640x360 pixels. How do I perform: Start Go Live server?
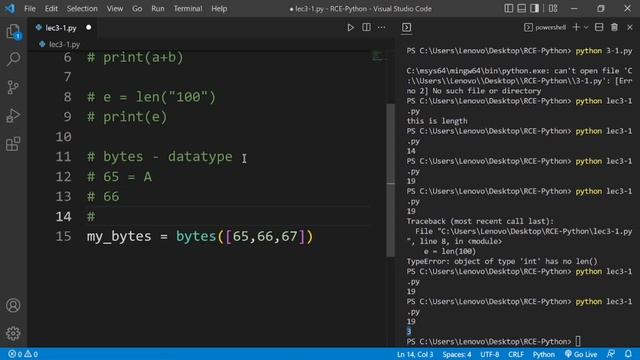(x=581, y=354)
